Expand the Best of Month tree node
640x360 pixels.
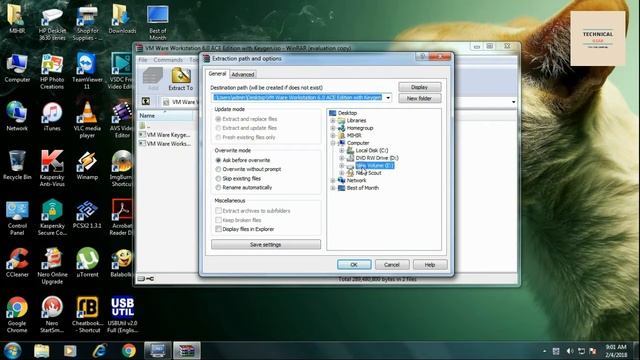tap(333, 188)
